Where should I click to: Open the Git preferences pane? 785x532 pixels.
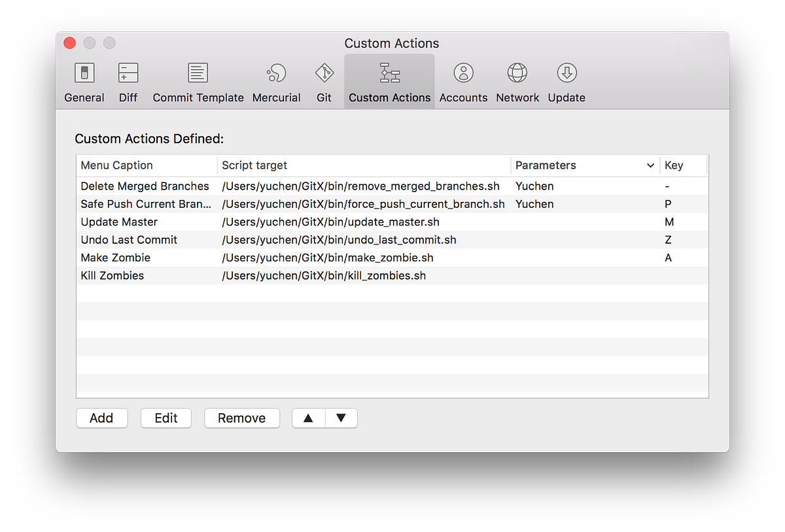pos(324,81)
